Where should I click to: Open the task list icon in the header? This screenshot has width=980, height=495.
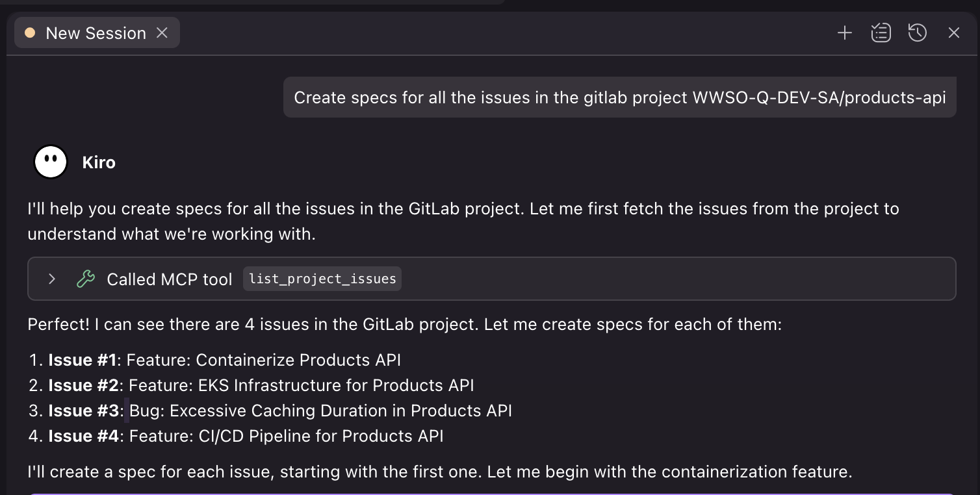(x=881, y=32)
